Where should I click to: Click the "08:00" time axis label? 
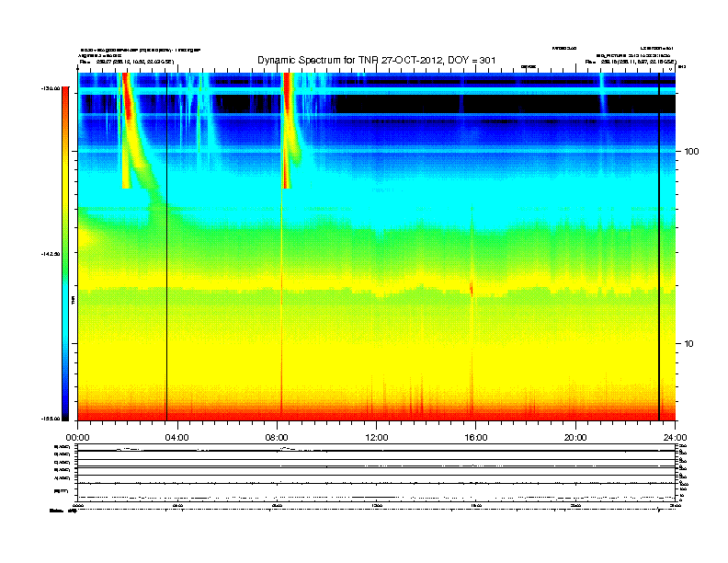(x=277, y=438)
